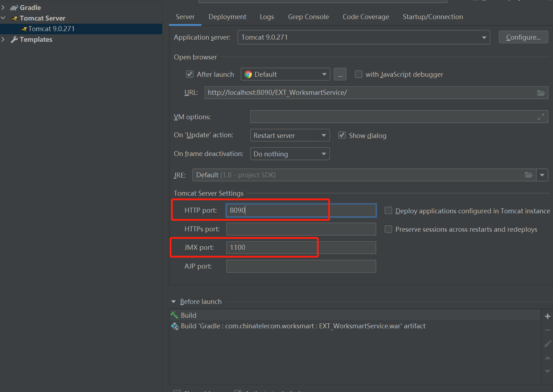553x392 pixels.
Task: Select the Templates tree label
Action: coord(36,40)
